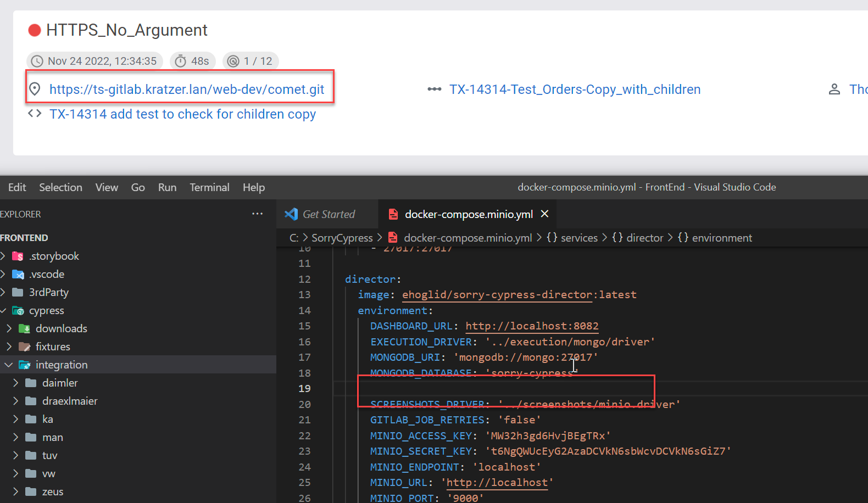Image resolution: width=868 pixels, height=503 pixels.
Task: Open the Explorer more actions ellipsis
Action: pyautogui.click(x=257, y=214)
